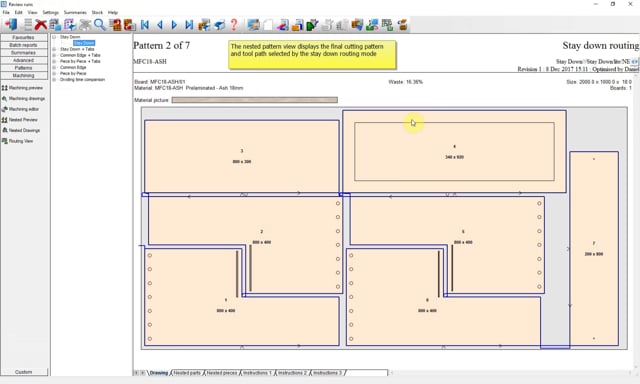Click part 7 in the nested pattern
Screen dimensions: 640x384
tap(594, 249)
